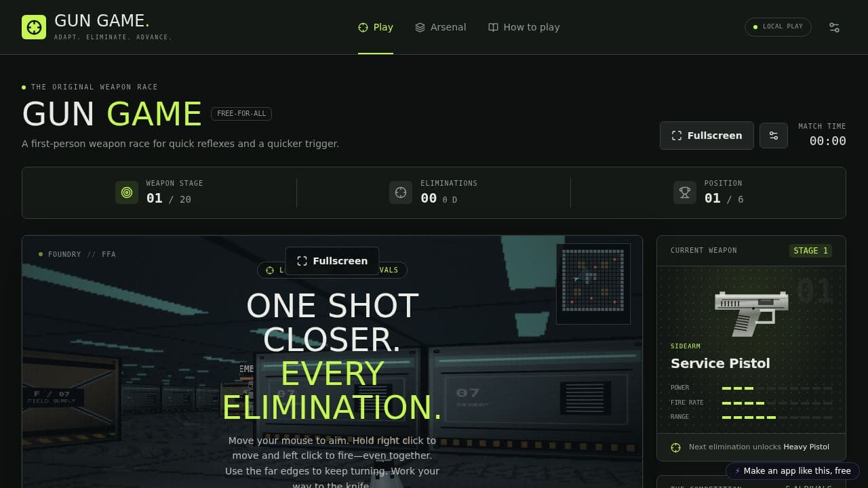Screen dimensions: 868x488
Task: Click the Gun Game crosshair logo
Action: (34, 27)
